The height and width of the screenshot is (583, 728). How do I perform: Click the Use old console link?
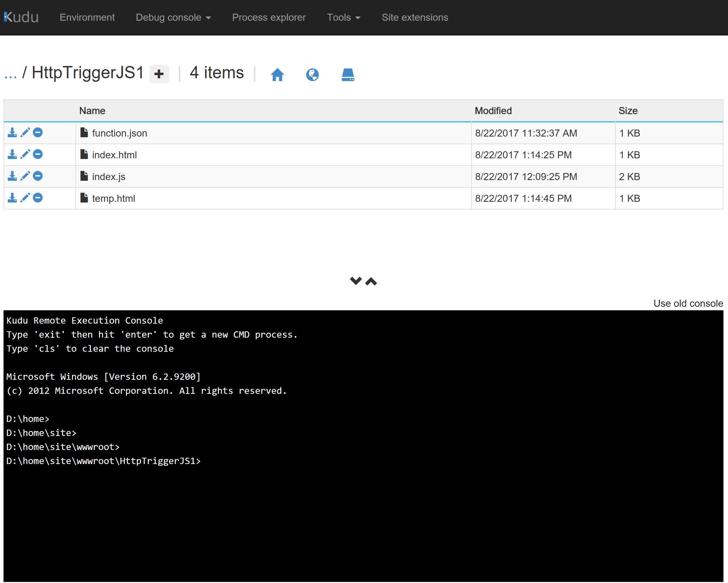688,303
